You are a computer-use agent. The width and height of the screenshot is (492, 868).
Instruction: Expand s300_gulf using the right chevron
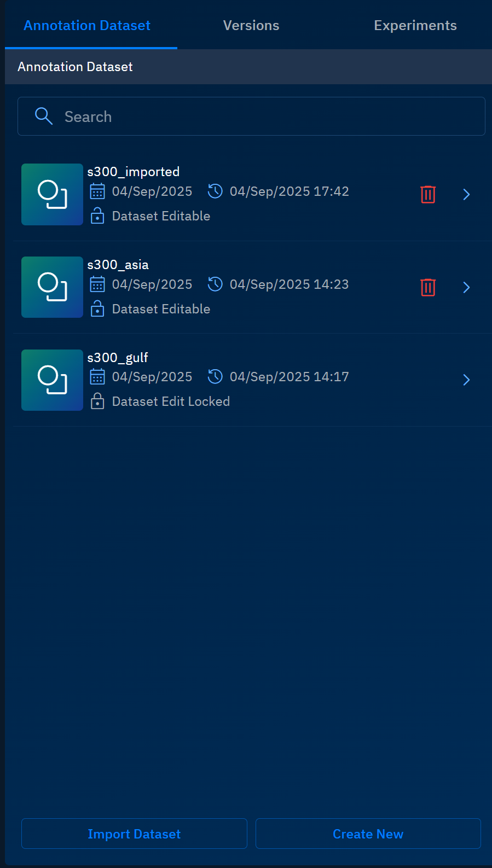click(466, 380)
